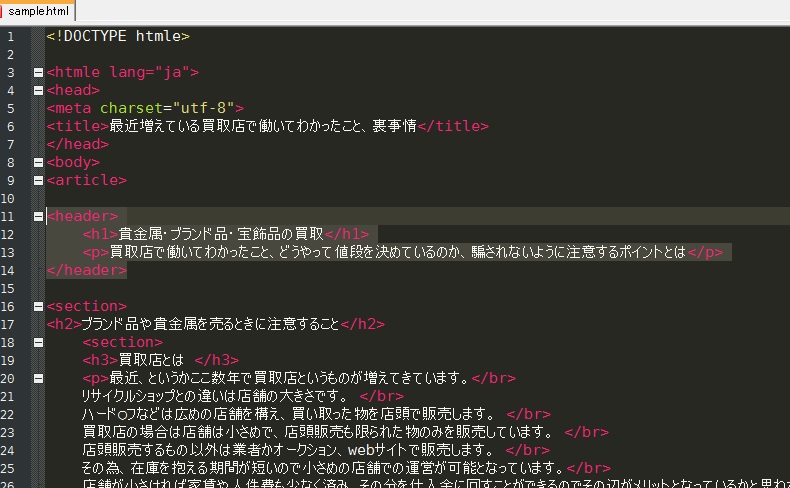Image resolution: width=790 pixels, height=488 pixels.
Task: Click the closing </head> tag
Action: point(78,145)
